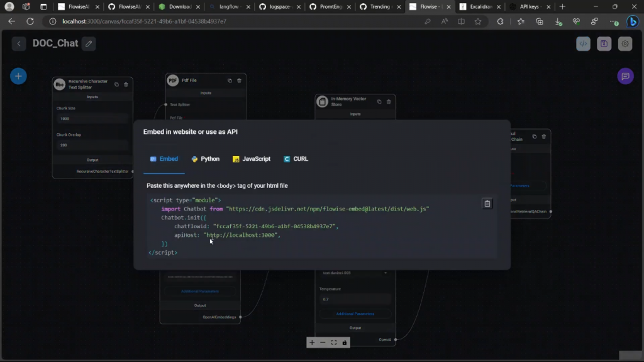644x362 pixels.
Task: Select the Embed tab
Action: click(x=164, y=159)
